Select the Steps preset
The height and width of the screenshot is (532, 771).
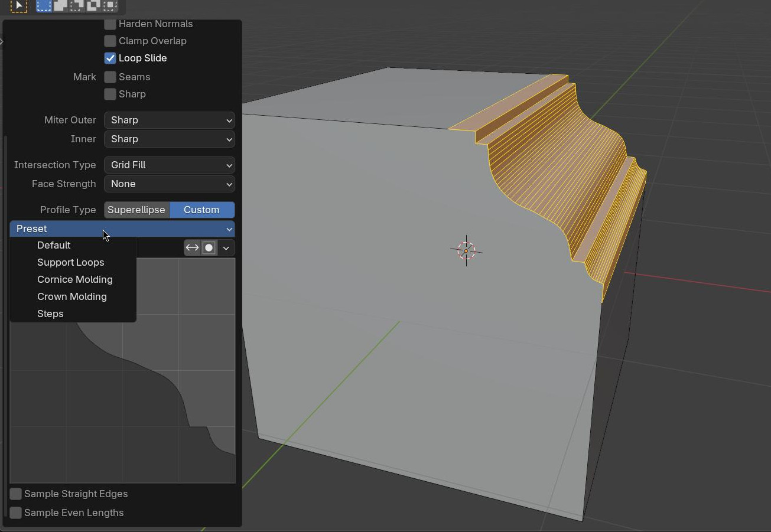coord(73,314)
